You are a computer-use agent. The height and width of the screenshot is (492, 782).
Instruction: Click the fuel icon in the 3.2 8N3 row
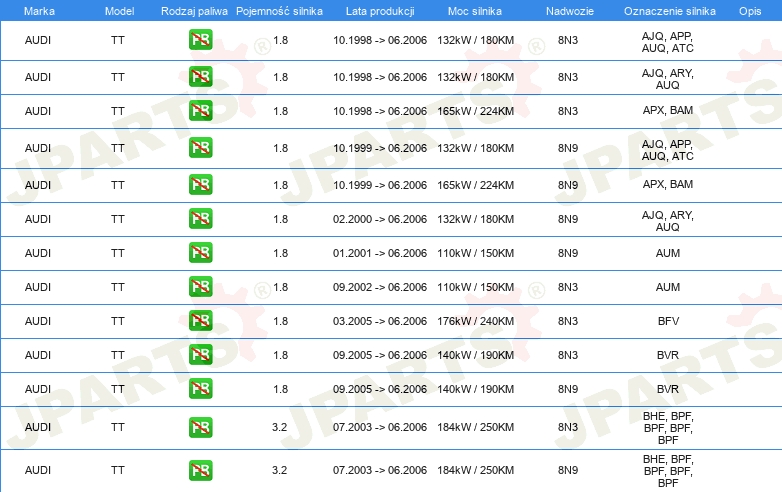pyautogui.click(x=200, y=427)
